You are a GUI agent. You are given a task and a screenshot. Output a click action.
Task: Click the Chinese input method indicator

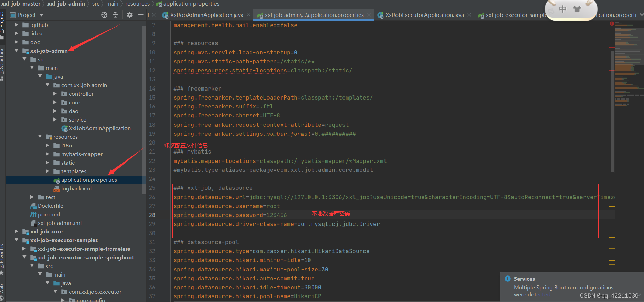(x=562, y=9)
